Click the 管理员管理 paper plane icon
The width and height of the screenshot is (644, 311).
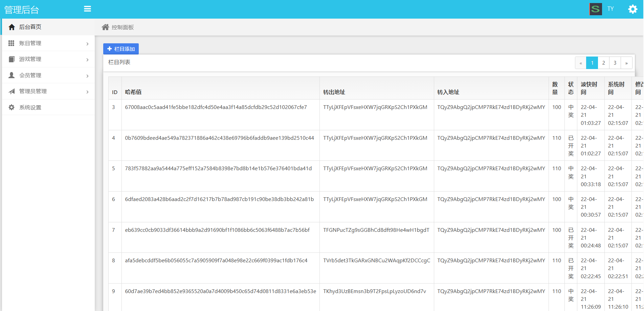pos(12,91)
